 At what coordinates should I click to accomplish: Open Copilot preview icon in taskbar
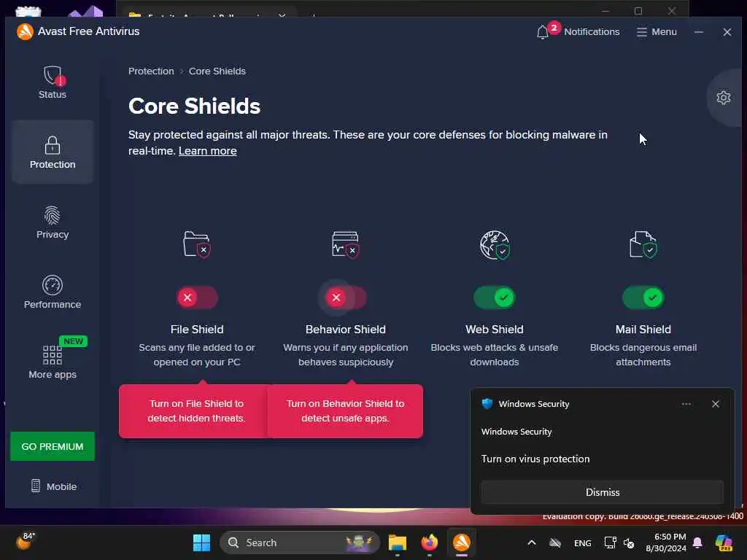pyautogui.click(x=724, y=542)
